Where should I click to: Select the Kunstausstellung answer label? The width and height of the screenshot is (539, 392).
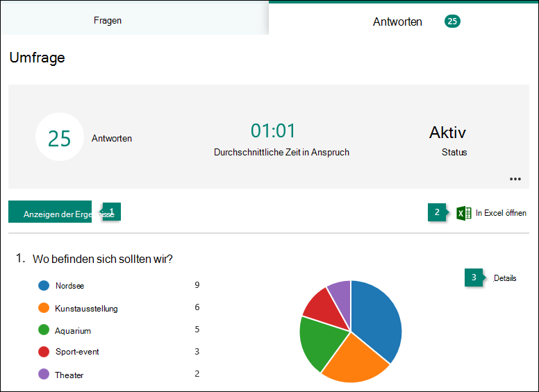pos(86,309)
